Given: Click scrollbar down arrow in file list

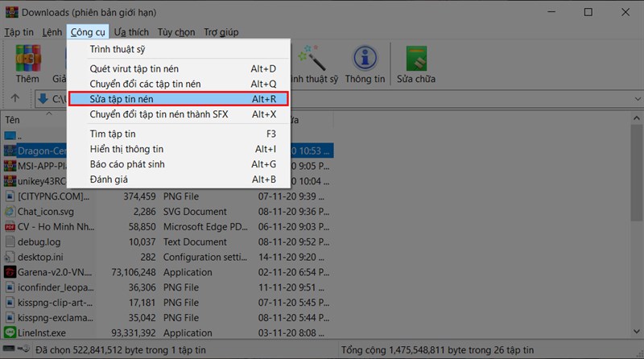Looking at the screenshot, I should [x=637, y=331].
